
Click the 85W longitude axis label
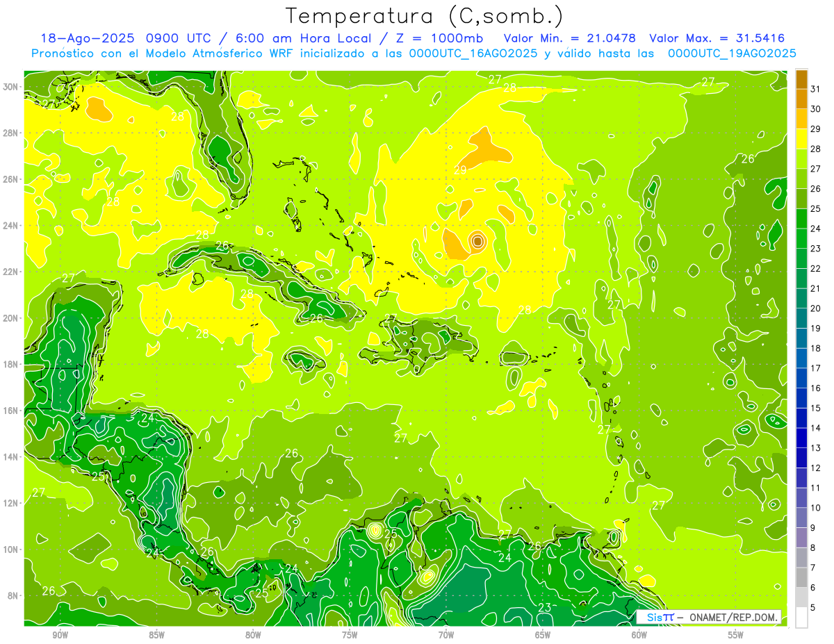tap(156, 635)
